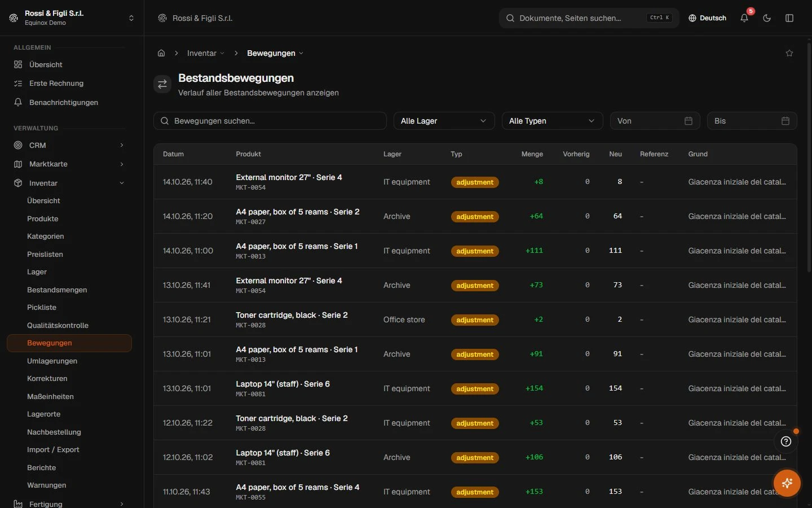Viewport: 812px width, 508px height.
Task: Click the Marktkarte map icon
Action: pos(18,164)
